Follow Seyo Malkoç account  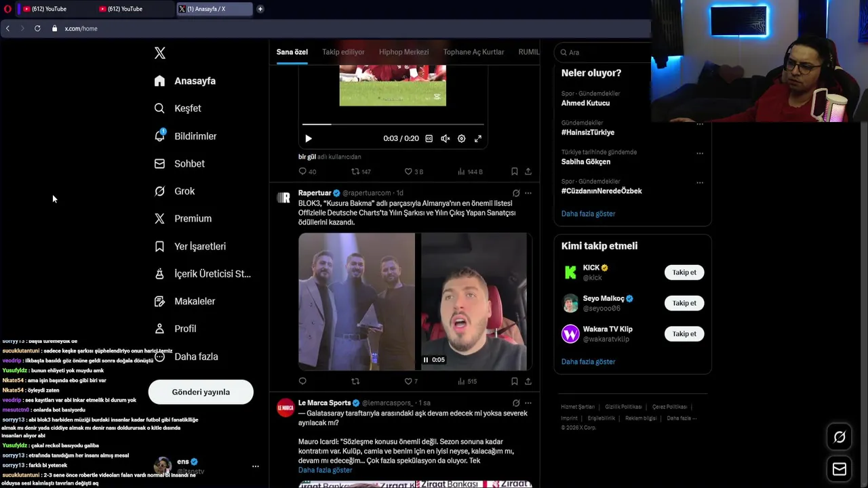point(684,303)
